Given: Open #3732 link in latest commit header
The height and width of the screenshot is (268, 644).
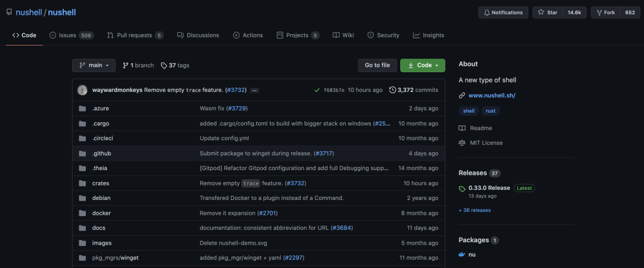Looking at the screenshot, I should tap(236, 90).
